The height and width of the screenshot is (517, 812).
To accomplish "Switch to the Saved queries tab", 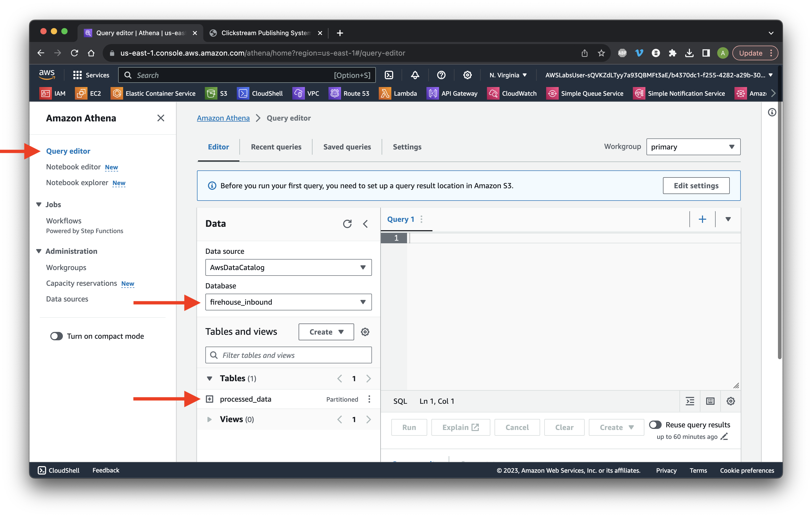I will (347, 147).
